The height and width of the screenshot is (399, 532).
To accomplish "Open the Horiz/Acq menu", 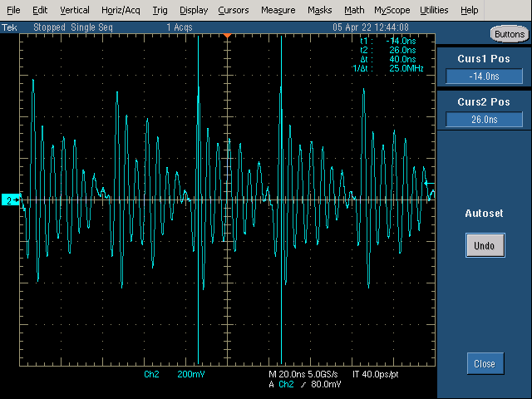I will (x=121, y=10).
